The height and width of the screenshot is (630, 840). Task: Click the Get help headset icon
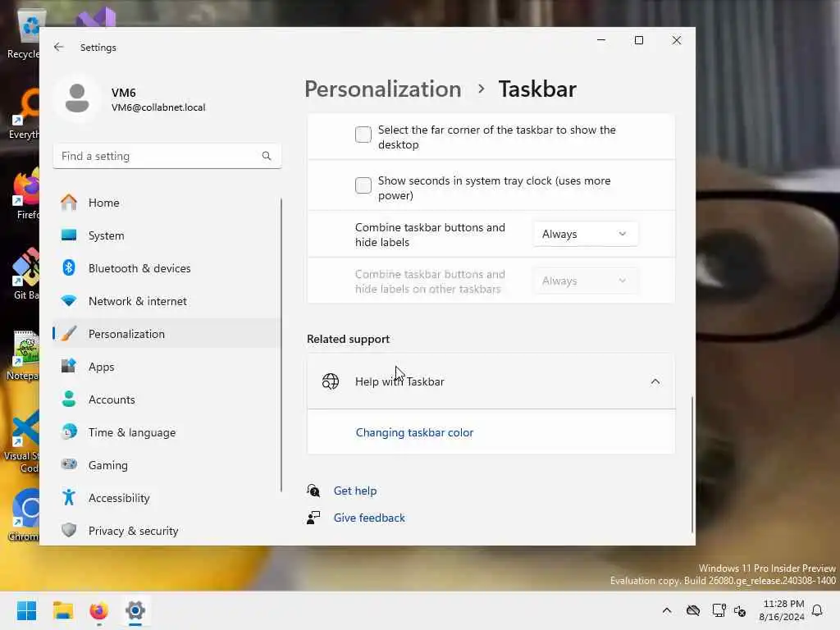[x=313, y=491]
